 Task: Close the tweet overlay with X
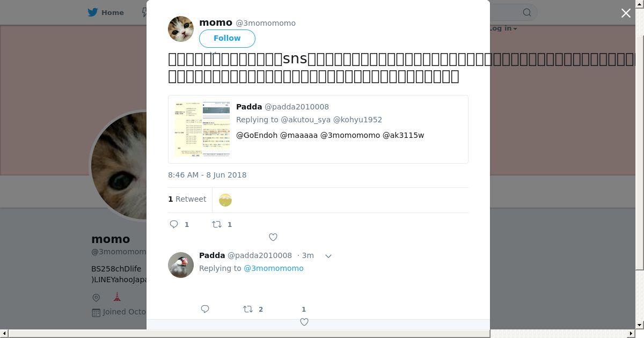[x=626, y=13]
